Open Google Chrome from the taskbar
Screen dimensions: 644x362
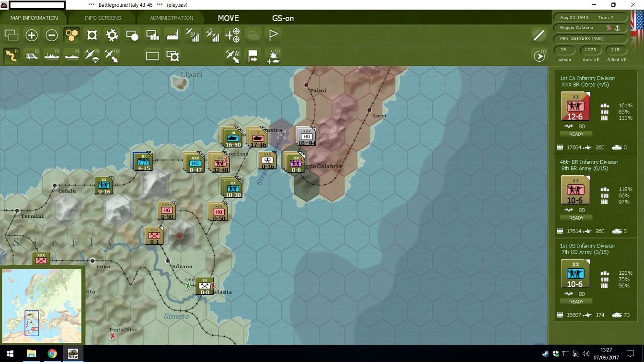(x=52, y=354)
